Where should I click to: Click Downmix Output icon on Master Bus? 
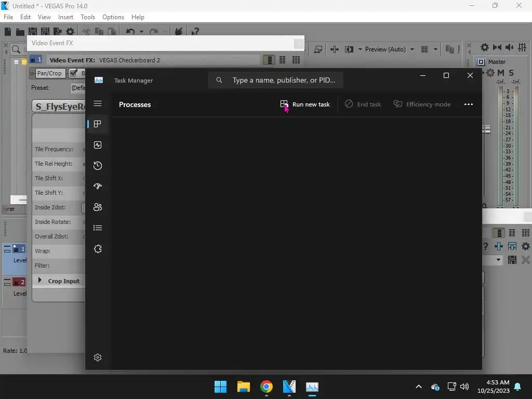[497, 47]
